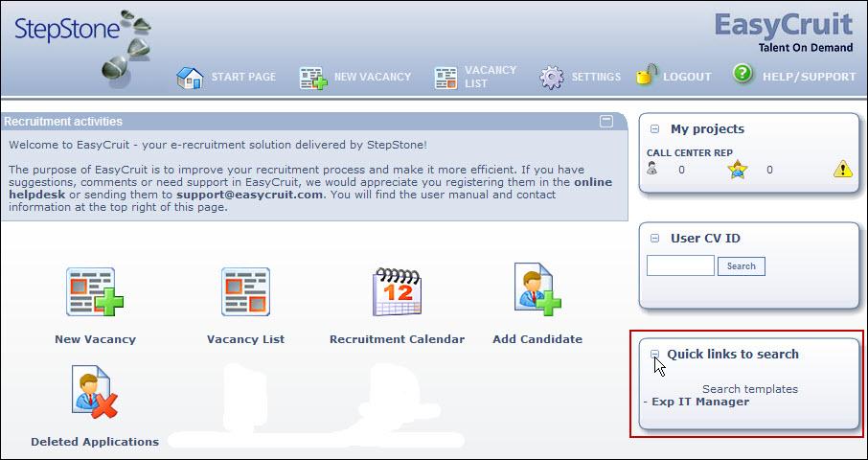Image resolution: width=868 pixels, height=460 pixels.
Task: Open the CALL CENTER REP project
Action: pyautogui.click(x=690, y=152)
